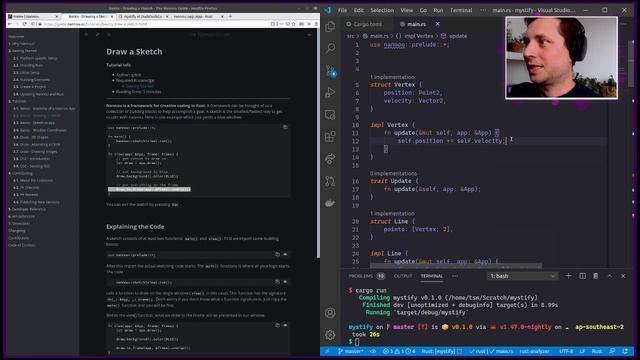Image resolution: width=640 pixels, height=360 pixels.
Task: Open the Source Control view
Action: 330,71
